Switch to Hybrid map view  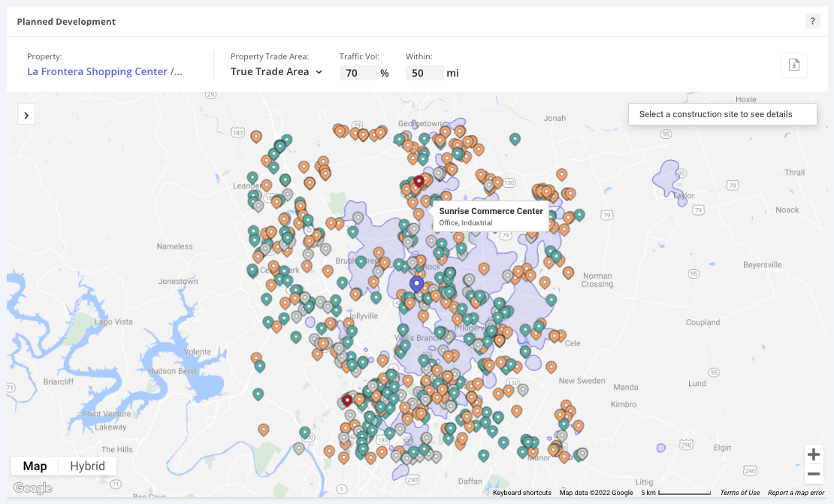pos(86,466)
